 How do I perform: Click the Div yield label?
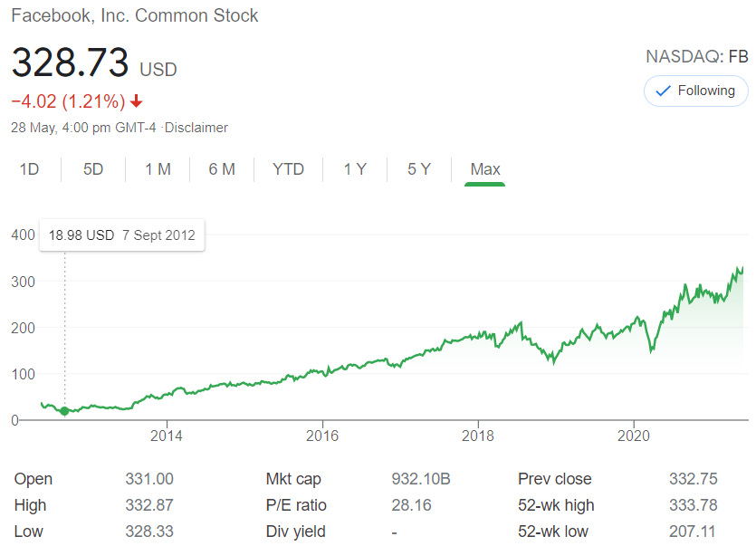pyautogui.click(x=295, y=531)
